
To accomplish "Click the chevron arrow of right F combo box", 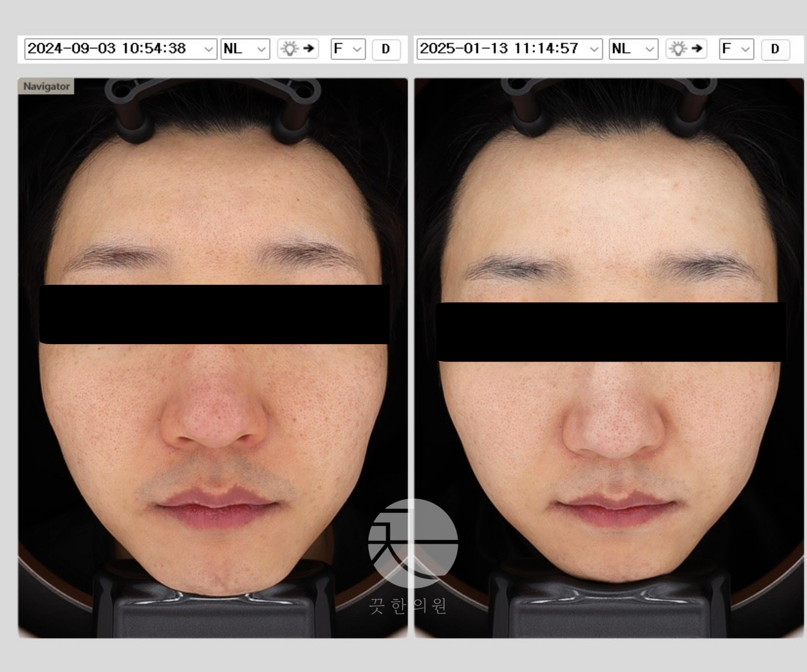I will click(x=745, y=49).
